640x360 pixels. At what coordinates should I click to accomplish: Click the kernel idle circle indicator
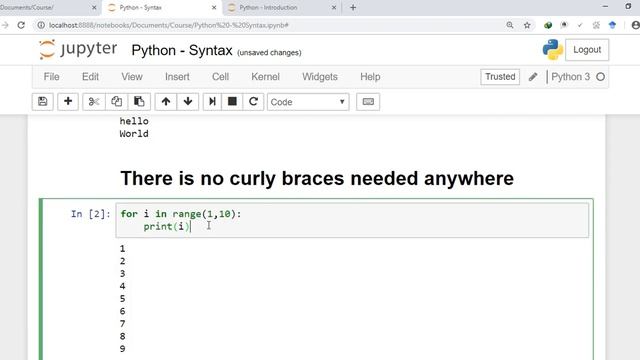click(600, 77)
